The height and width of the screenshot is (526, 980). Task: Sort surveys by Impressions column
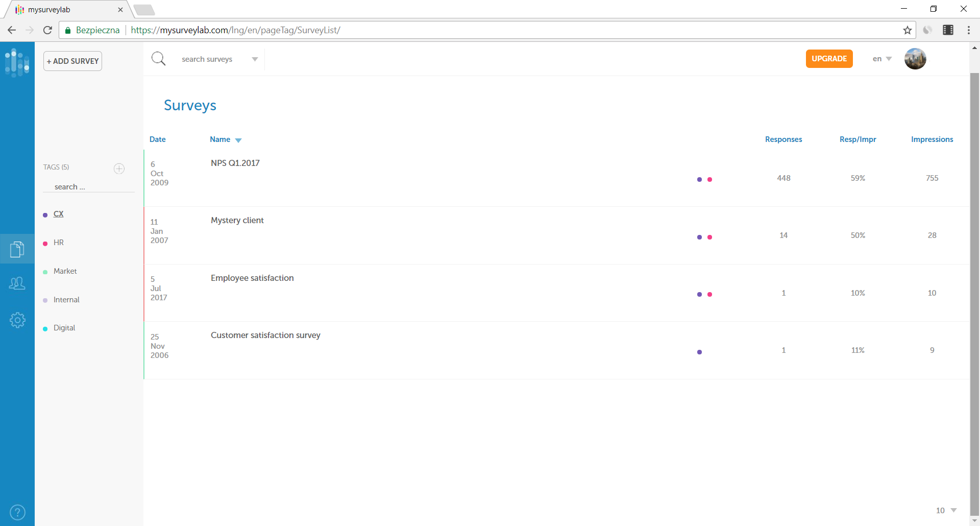point(932,139)
